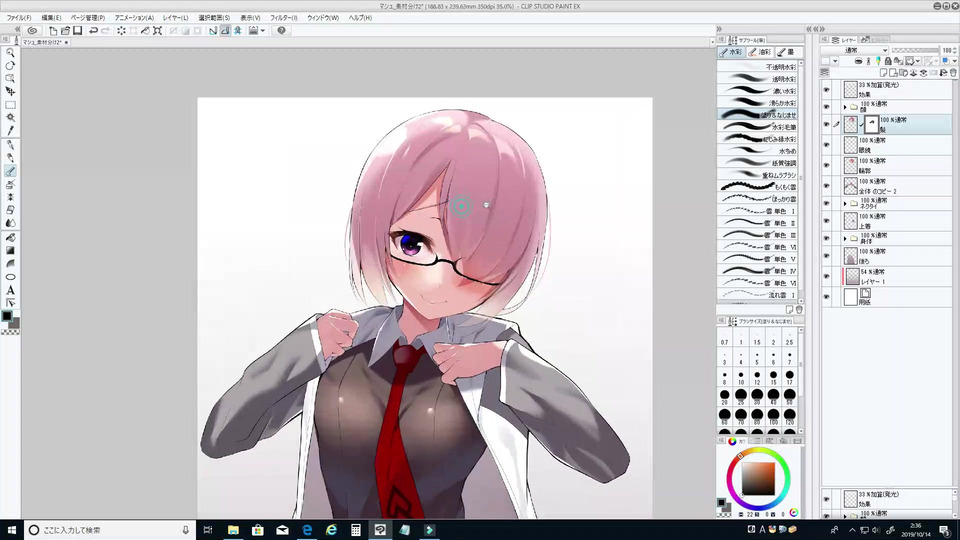Open the レイヤー(L) menu
This screenshot has width=960, height=540.
pyautogui.click(x=175, y=18)
